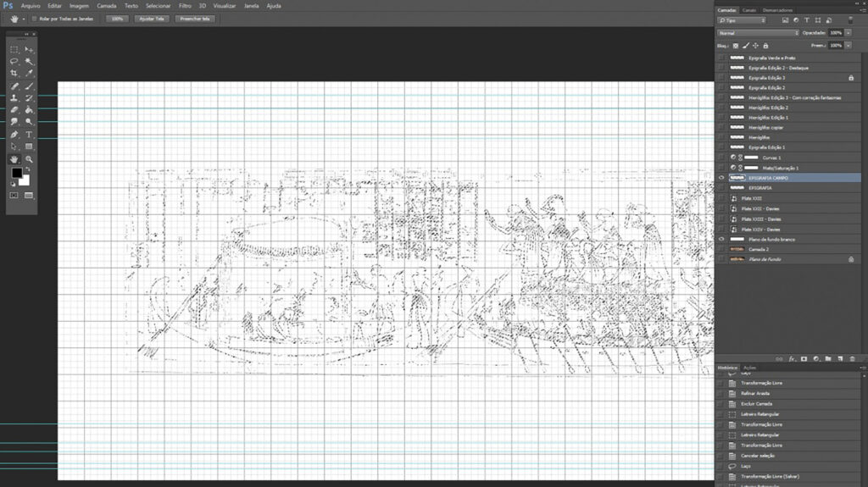Hide the Plano de fundo branco layer
868x487 pixels.
click(721, 240)
